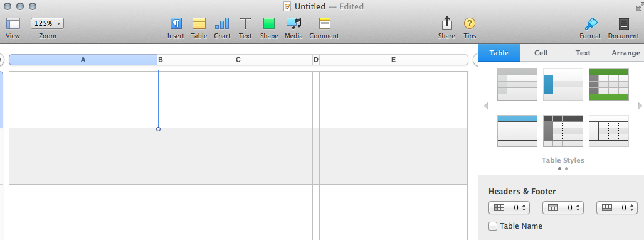Select column D header
644x240 pixels.
(316, 60)
